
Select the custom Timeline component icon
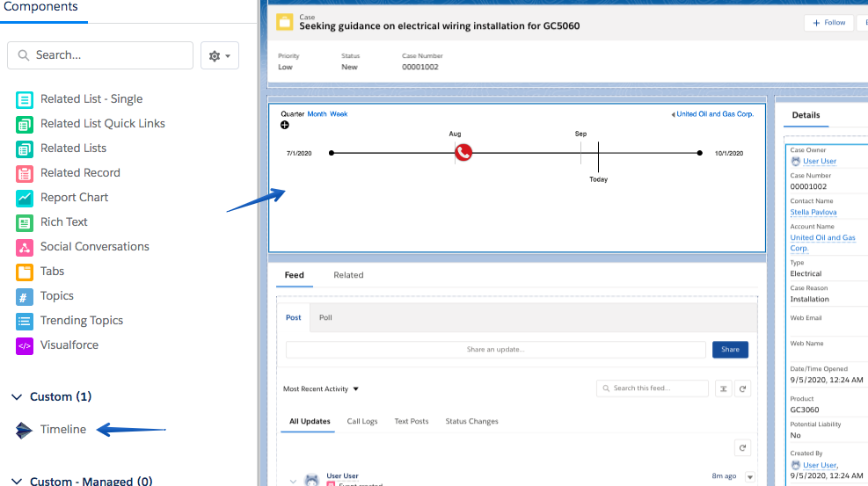point(25,430)
